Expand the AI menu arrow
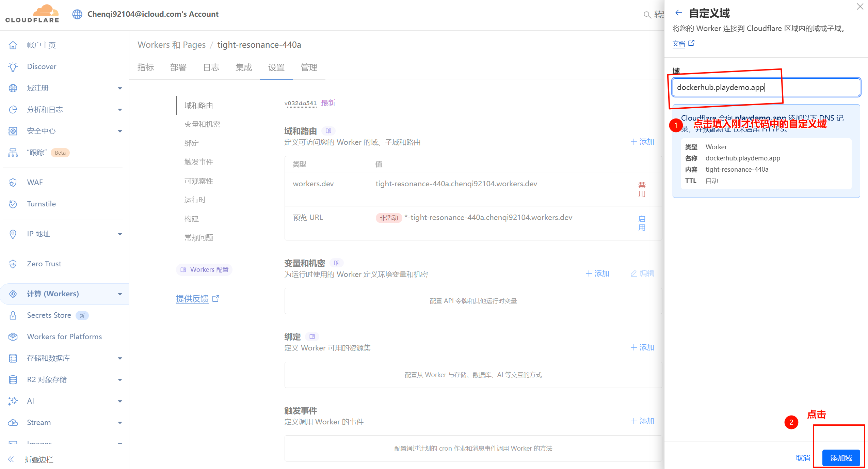 coord(120,401)
